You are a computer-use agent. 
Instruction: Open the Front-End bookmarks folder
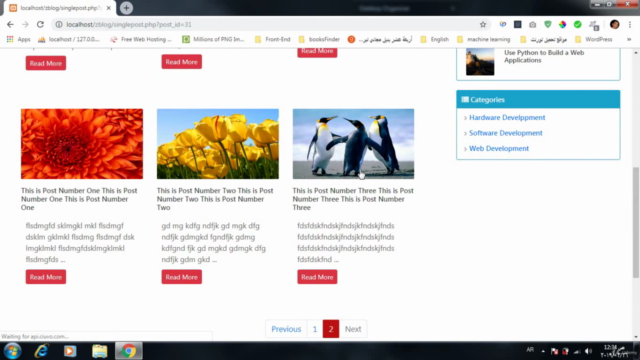pyautogui.click(x=272, y=39)
